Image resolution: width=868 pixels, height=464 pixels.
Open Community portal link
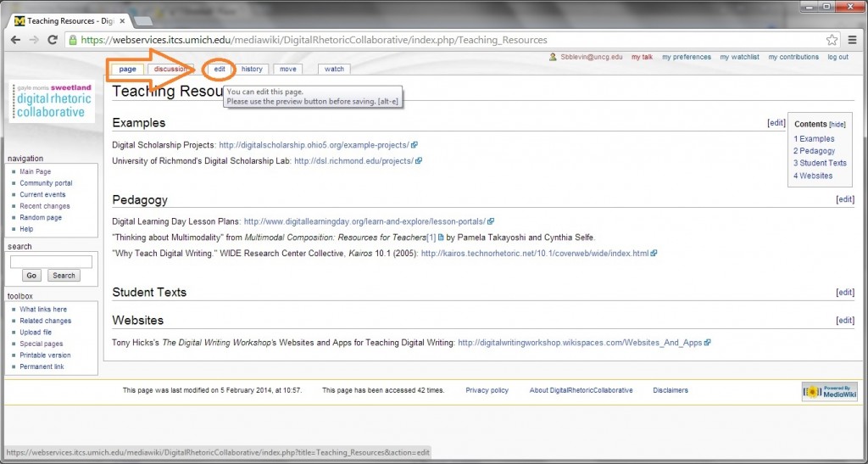46,183
